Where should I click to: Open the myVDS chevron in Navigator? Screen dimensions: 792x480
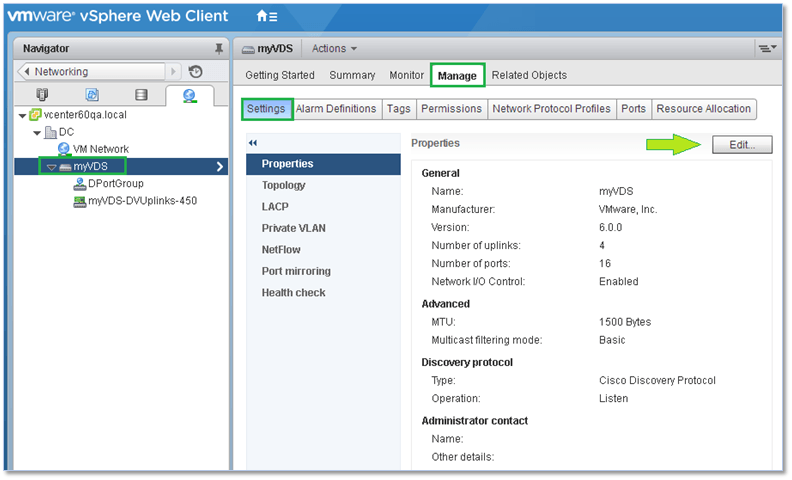tap(220, 167)
